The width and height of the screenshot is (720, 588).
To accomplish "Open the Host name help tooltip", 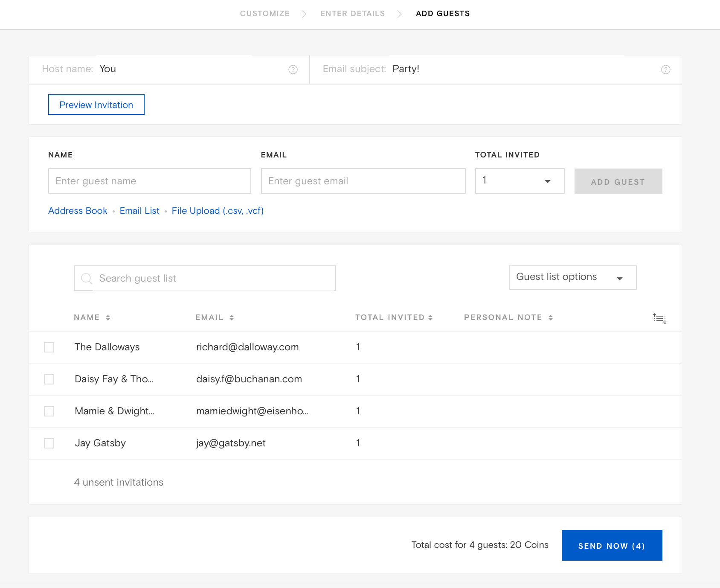I will point(293,70).
